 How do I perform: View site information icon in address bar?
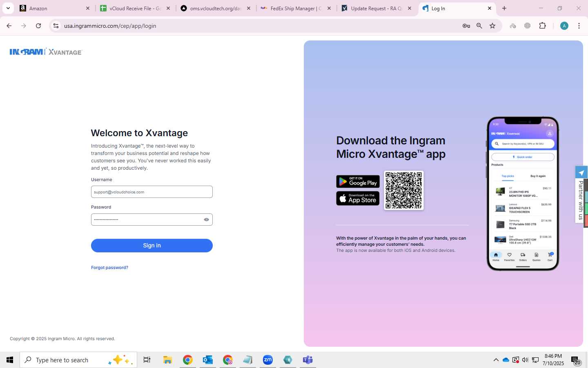(x=56, y=26)
